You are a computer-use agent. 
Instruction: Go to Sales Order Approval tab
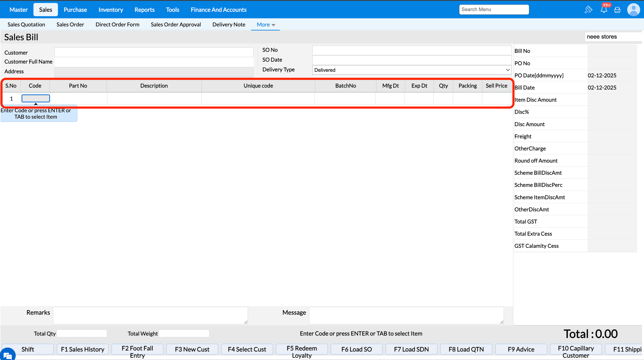point(176,24)
